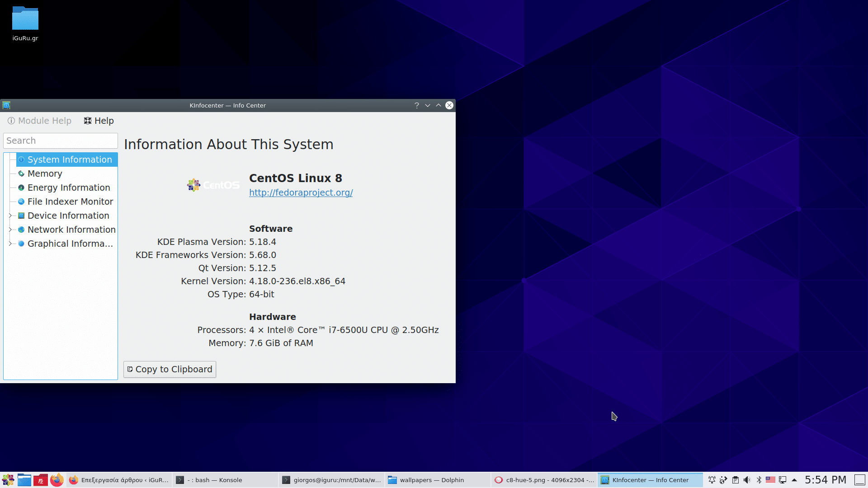Switch to the Firefox iGuRu article task
Viewport: 868px width, 488px height.
119,480
